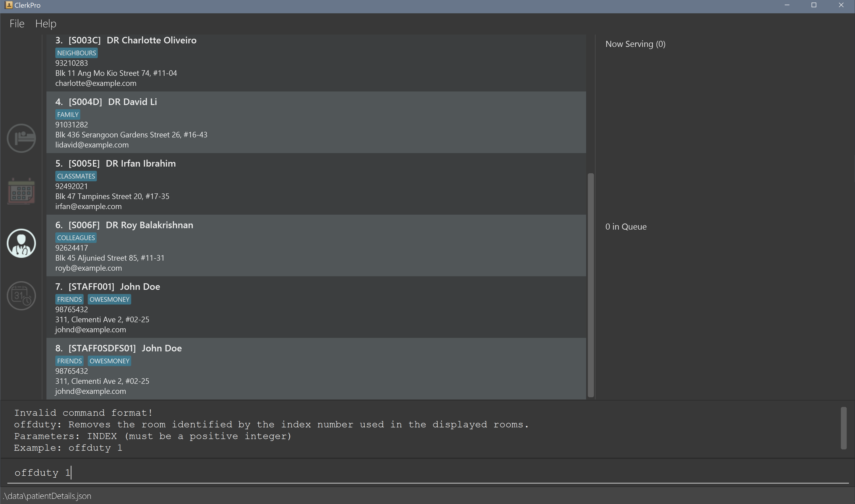Image resolution: width=855 pixels, height=504 pixels.
Task: Maximize the ClerkPro window
Action: pos(814,5)
